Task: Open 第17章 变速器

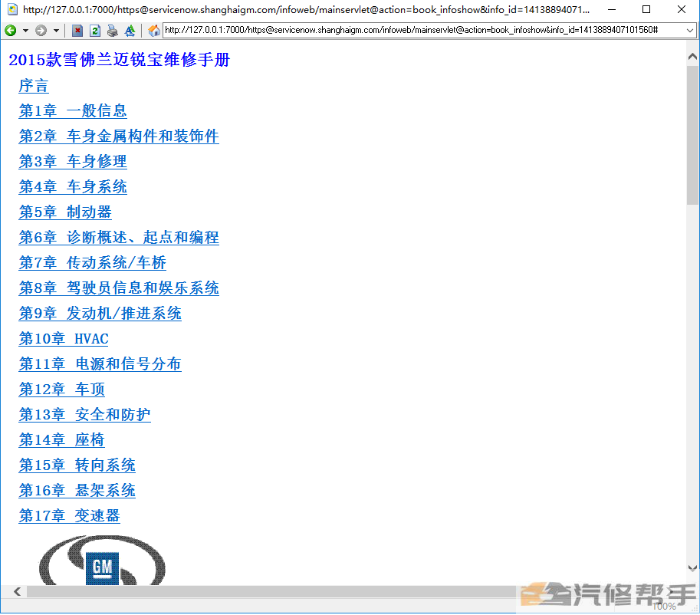Action: (69, 516)
